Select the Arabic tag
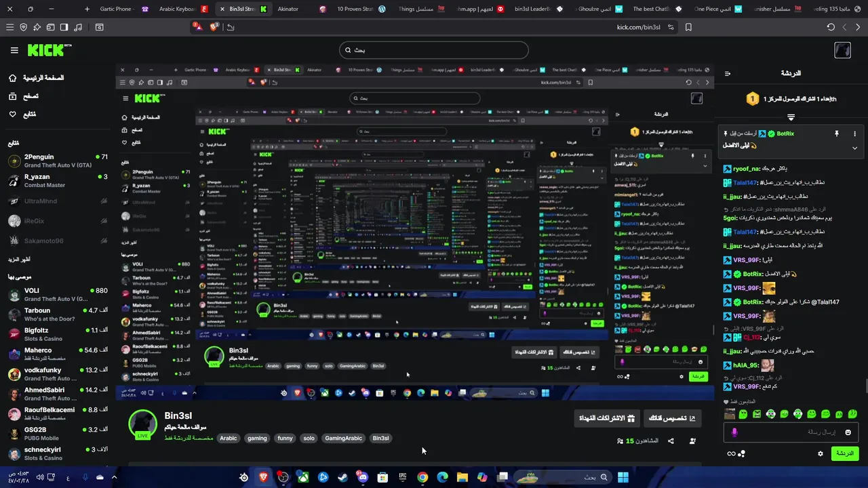The height and width of the screenshot is (488, 868). (229, 438)
